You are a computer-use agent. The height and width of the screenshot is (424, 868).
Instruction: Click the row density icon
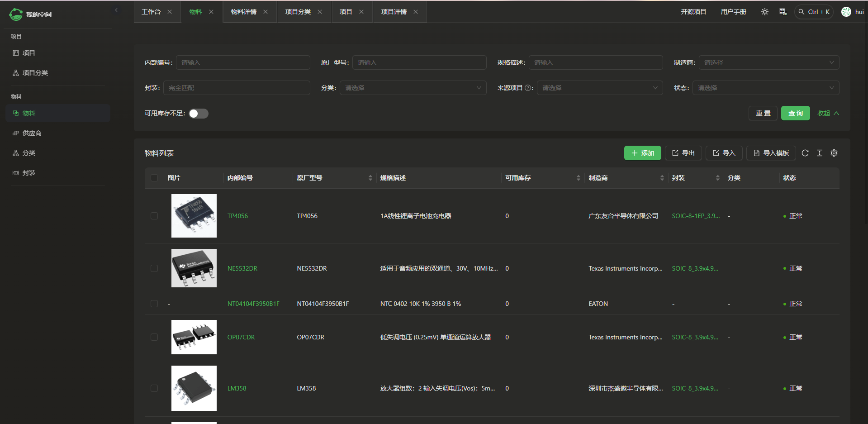click(x=820, y=153)
